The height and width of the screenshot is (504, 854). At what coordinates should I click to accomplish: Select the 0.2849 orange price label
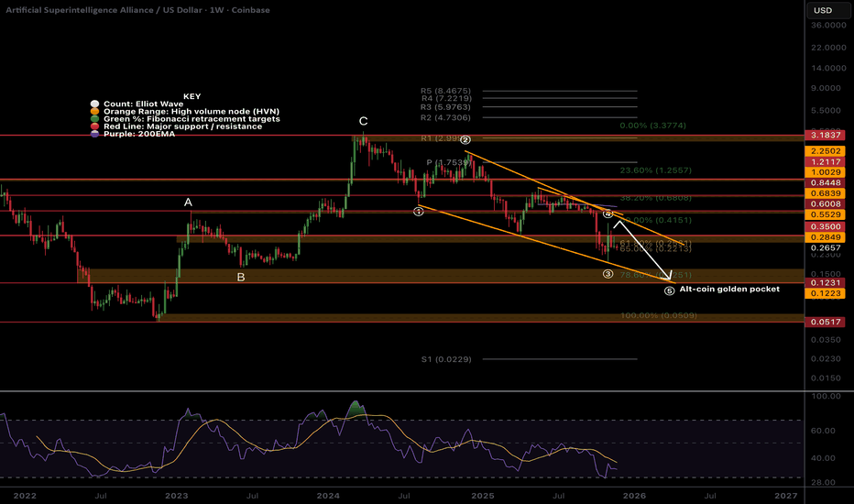click(x=822, y=236)
